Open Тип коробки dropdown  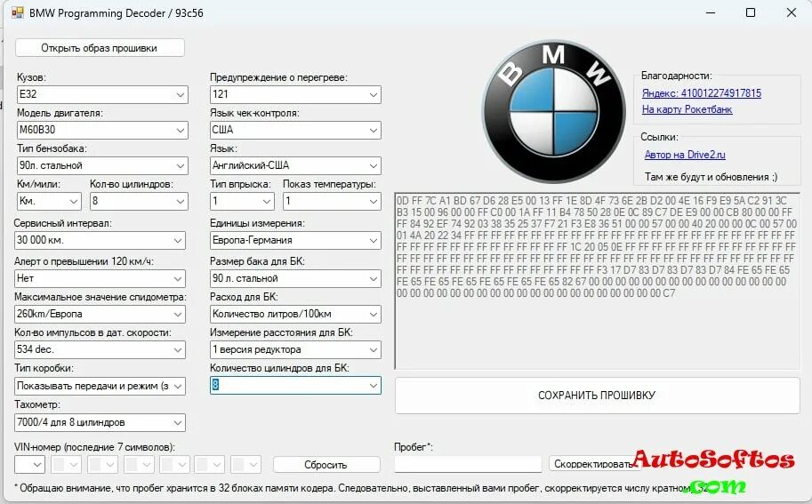pyautogui.click(x=100, y=386)
